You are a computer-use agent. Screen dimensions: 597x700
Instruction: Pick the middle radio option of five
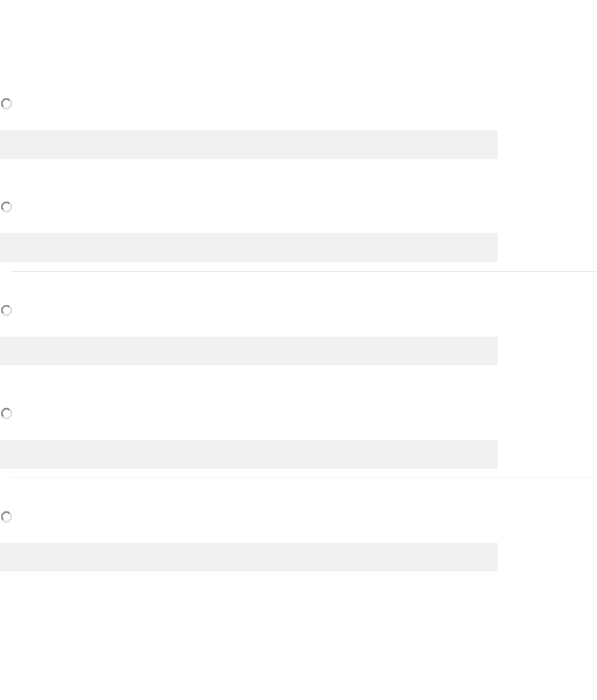click(6, 310)
